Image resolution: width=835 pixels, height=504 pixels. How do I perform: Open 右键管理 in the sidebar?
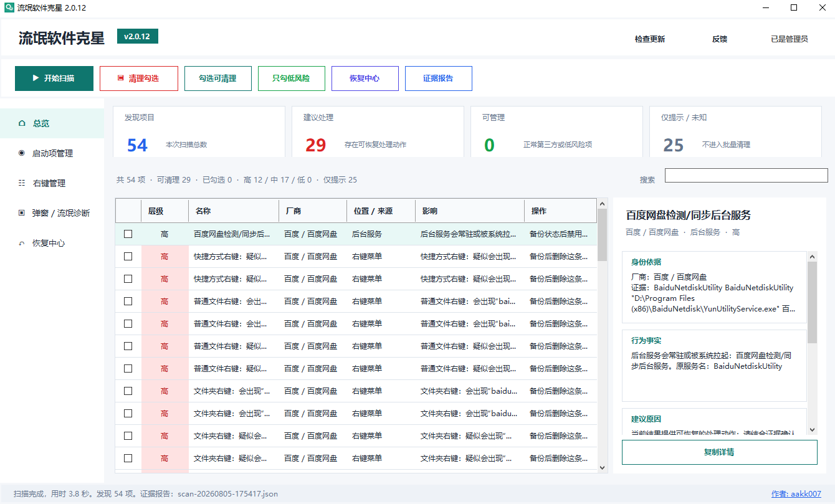coord(52,183)
